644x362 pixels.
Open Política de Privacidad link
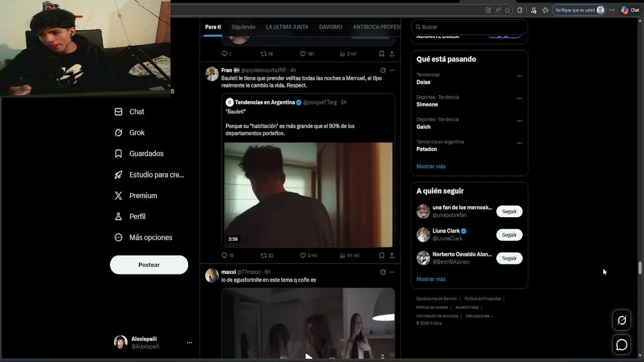click(x=482, y=299)
